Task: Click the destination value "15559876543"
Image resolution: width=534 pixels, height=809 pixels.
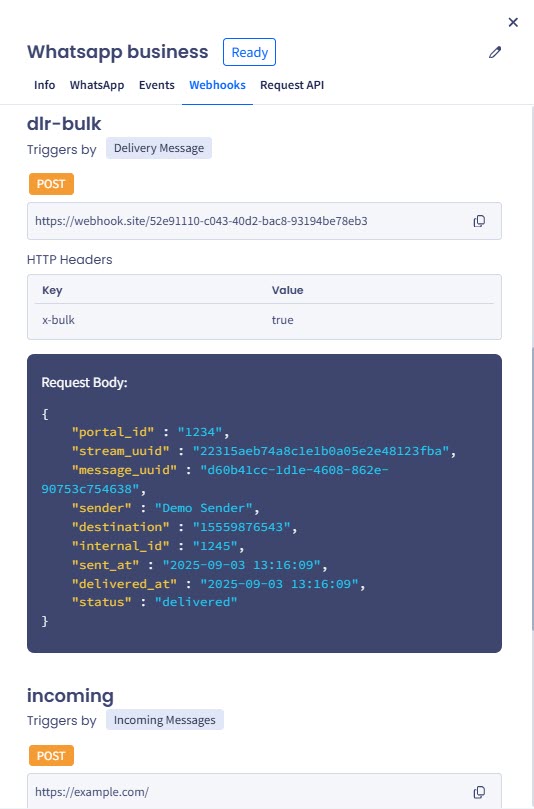Action: click(241, 527)
